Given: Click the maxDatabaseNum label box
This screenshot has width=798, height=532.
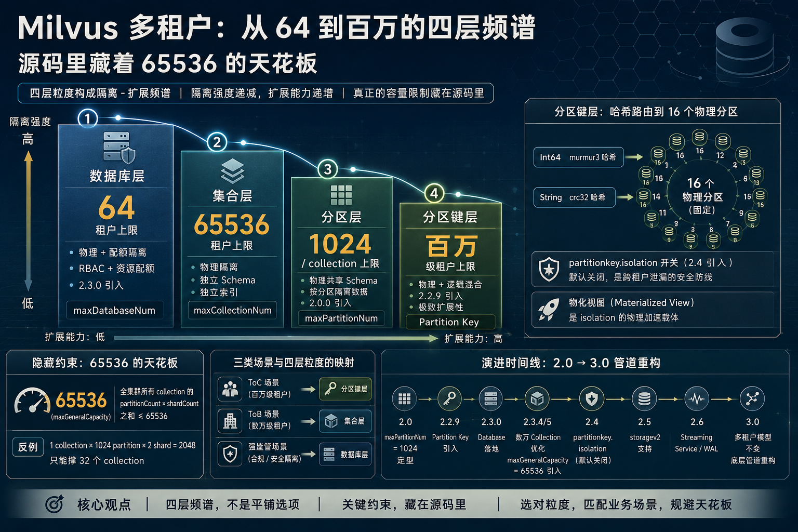Looking at the screenshot, I should pyautogui.click(x=114, y=310).
